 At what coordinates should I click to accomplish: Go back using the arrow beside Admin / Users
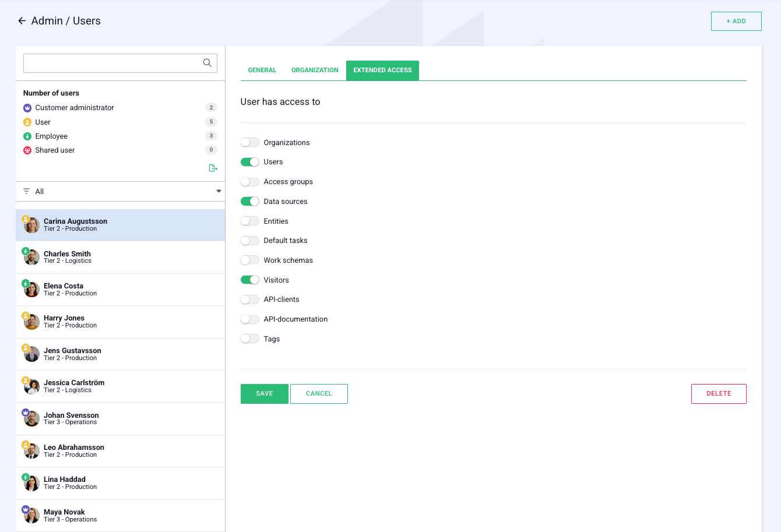tap(22, 21)
